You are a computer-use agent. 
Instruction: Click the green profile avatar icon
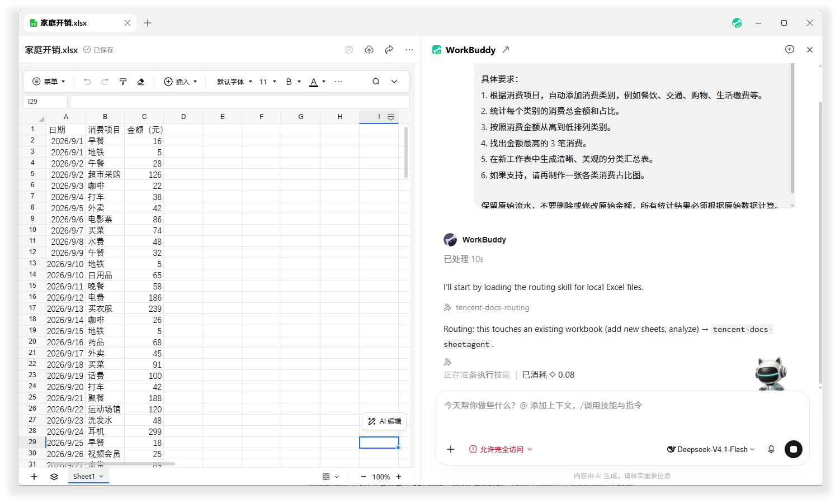tap(737, 23)
